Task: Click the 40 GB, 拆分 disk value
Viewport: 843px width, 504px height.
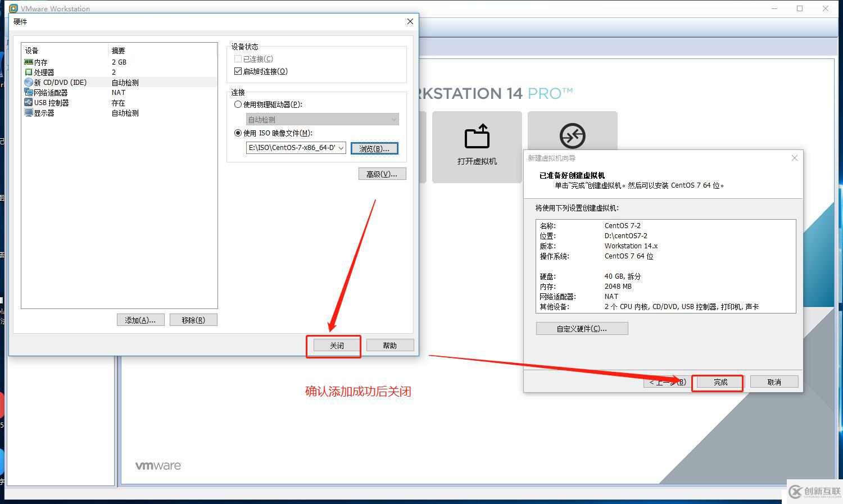Action: [x=623, y=276]
